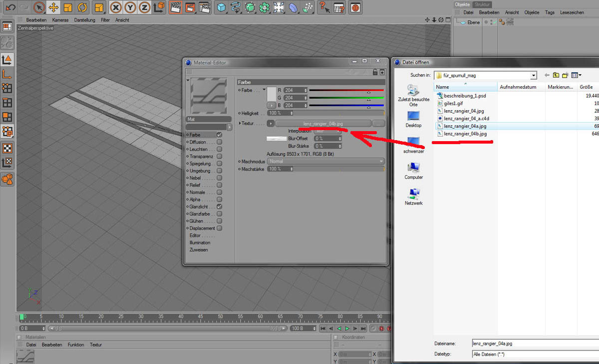
Task: Click the lenz_rangier_04b.jpg texture button
Action: pos(323,123)
